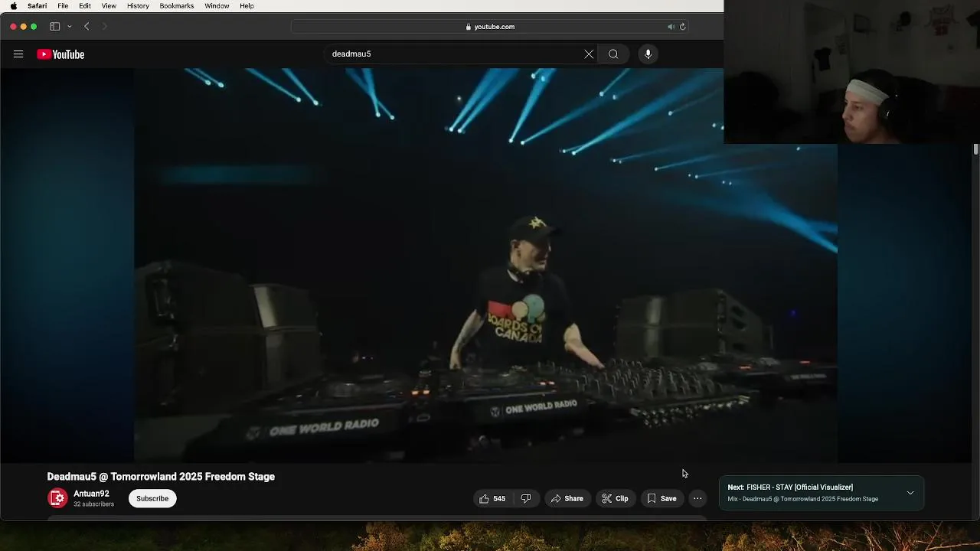Open the History menu
The height and width of the screenshot is (551, 980).
tap(138, 5)
